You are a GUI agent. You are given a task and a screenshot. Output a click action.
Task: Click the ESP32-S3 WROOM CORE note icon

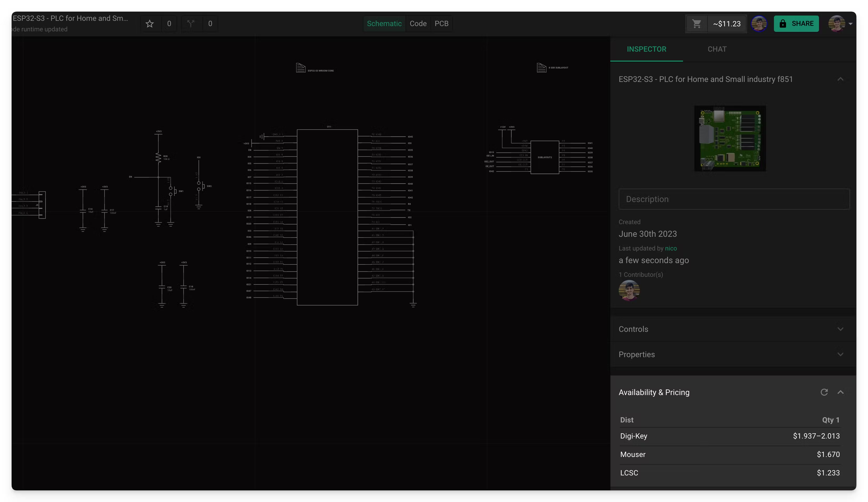point(301,68)
